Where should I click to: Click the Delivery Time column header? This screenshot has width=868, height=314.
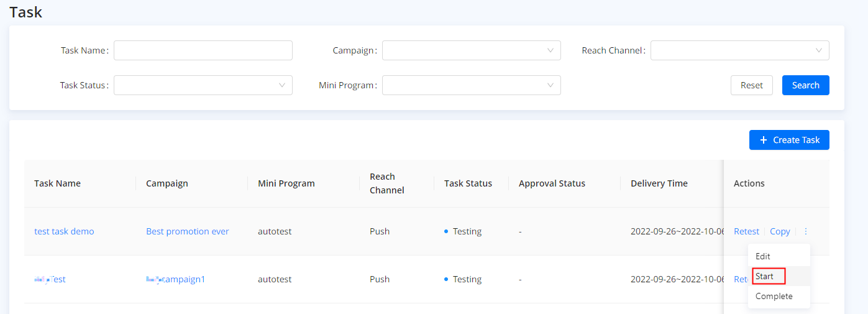(659, 183)
